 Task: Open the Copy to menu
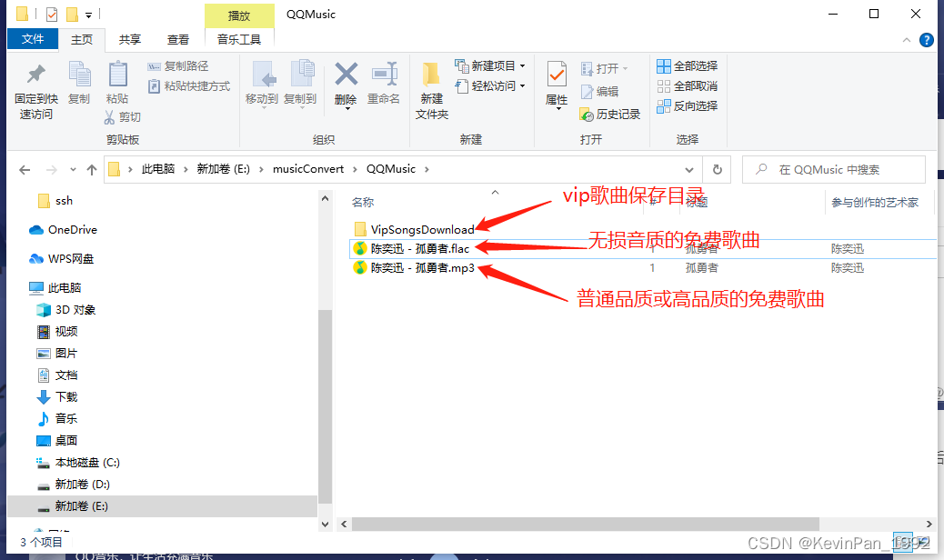click(x=300, y=85)
